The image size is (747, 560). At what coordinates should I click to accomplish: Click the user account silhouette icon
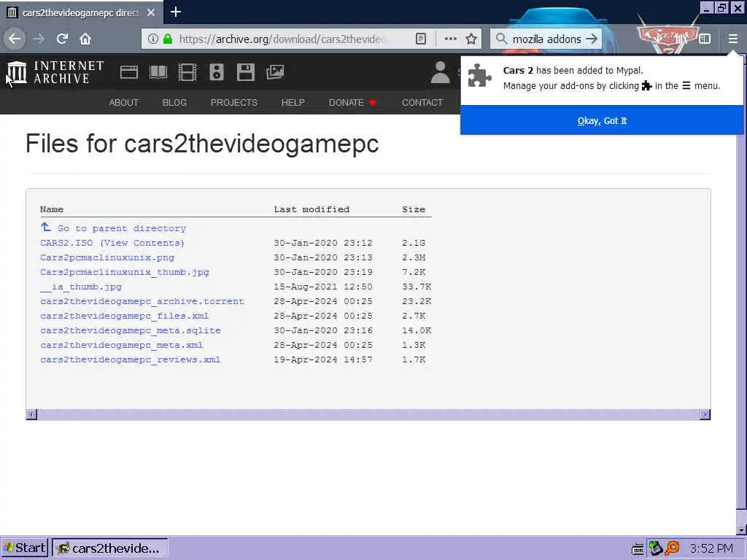coord(440,72)
